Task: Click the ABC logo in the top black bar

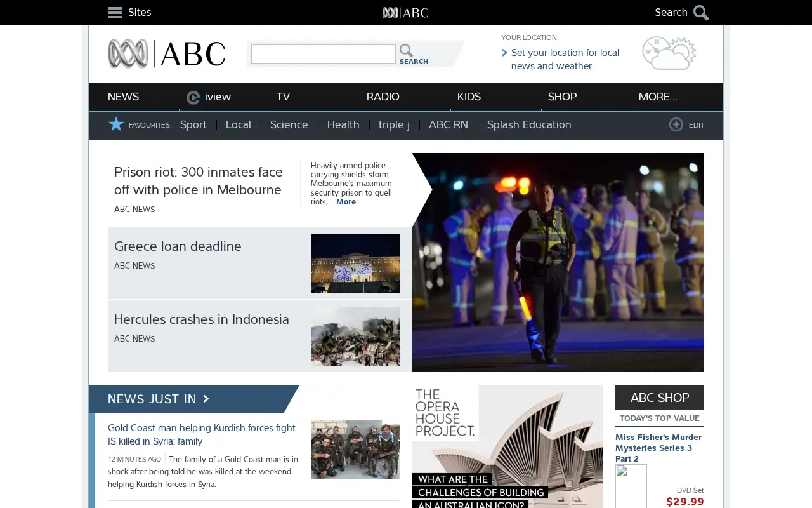Action: [406, 13]
